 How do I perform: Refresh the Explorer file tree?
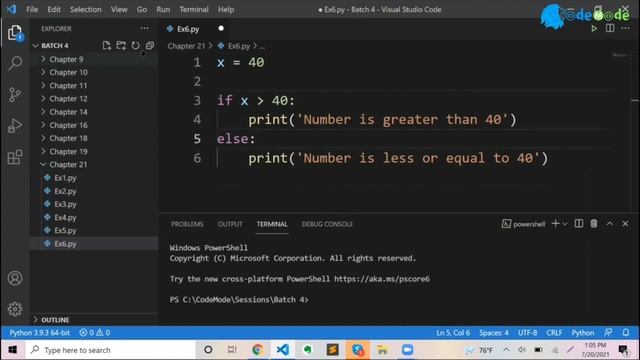(x=136, y=45)
